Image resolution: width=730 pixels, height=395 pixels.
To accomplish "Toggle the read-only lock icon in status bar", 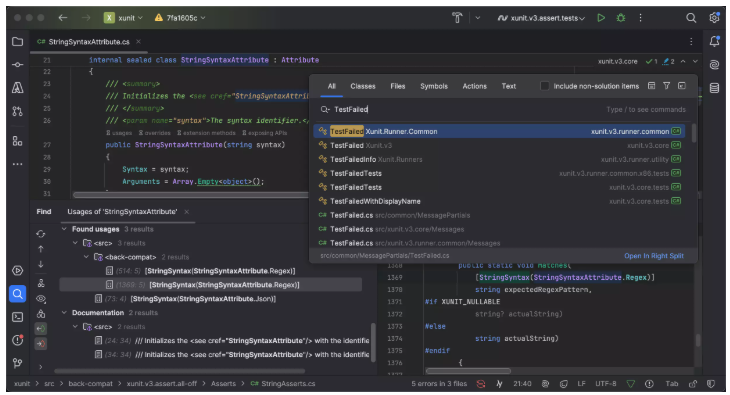I will click(x=693, y=384).
